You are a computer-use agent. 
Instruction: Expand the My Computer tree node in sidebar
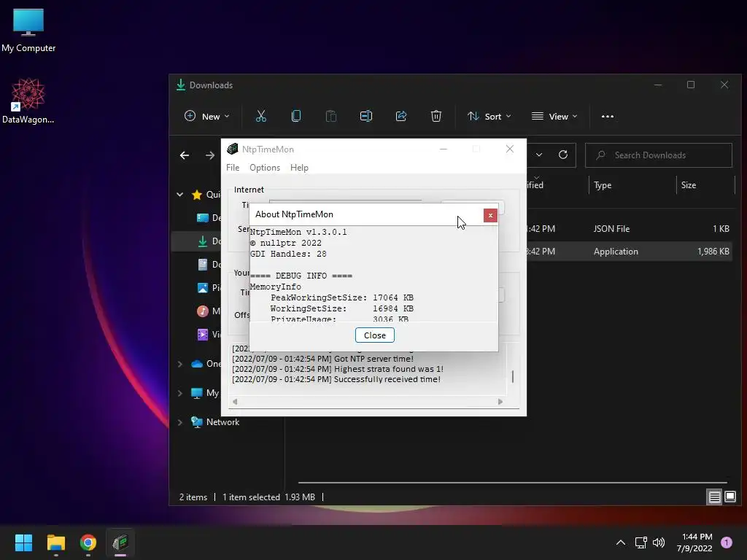tap(180, 393)
